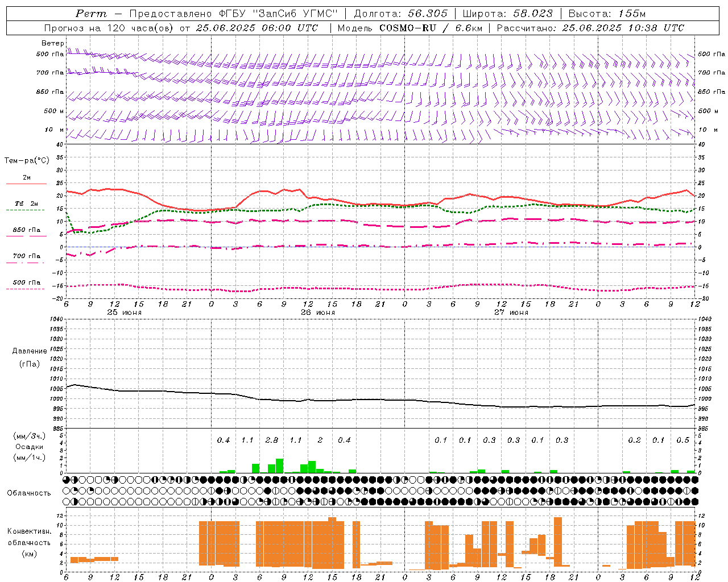Click the date label 27 июня
Viewport: 728px width, 582px height.
pyautogui.click(x=511, y=313)
